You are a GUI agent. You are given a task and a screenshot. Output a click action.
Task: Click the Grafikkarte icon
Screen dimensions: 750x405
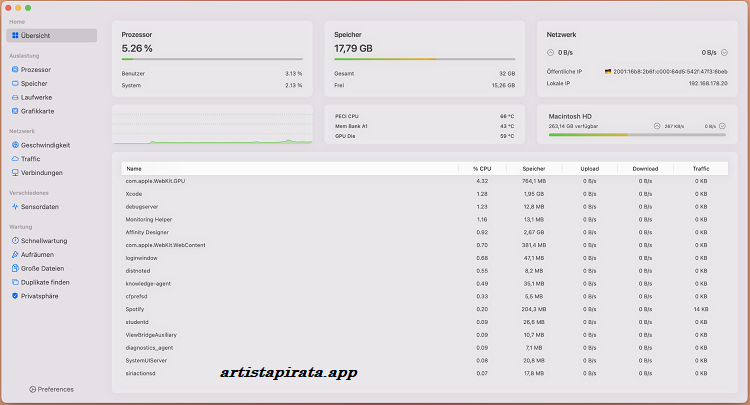[x=15, y=111]
